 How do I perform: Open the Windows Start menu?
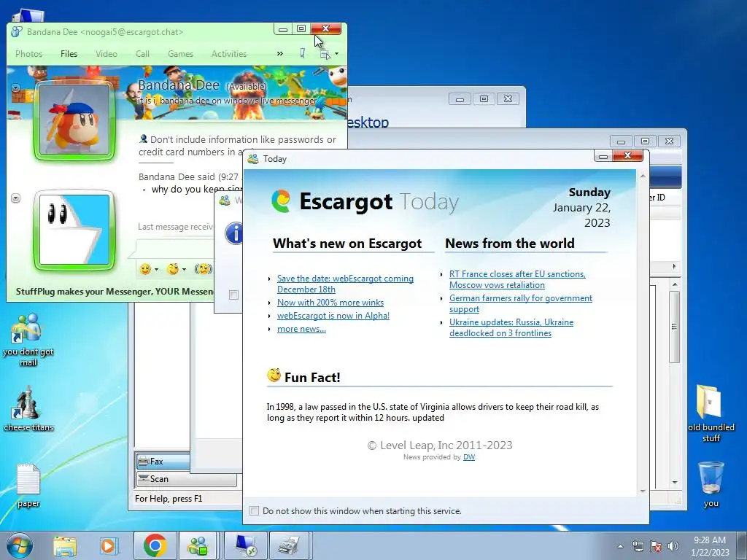[20, 545]
